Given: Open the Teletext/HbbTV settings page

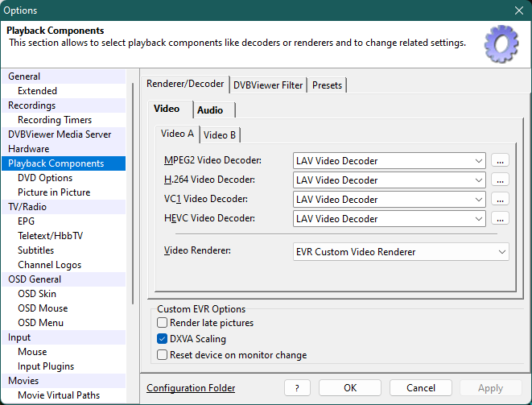Looking at the screenshot, I should 50,236.
